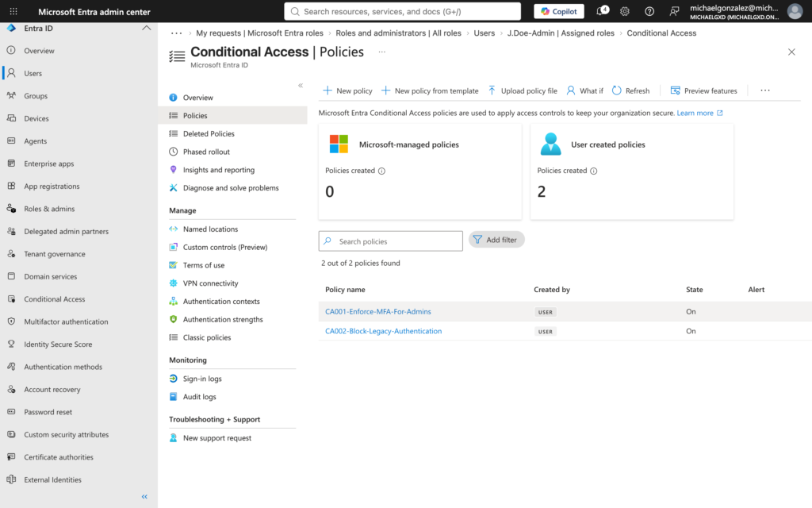Open Authentication methods in the sidebar
The image size is (812, 508).
[x=63, y=367]
